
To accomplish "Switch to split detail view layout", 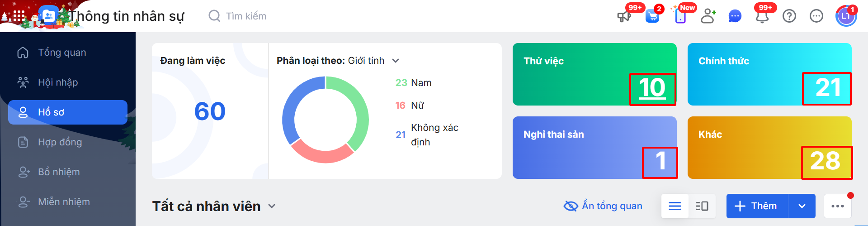I will [x=702, y=206].
